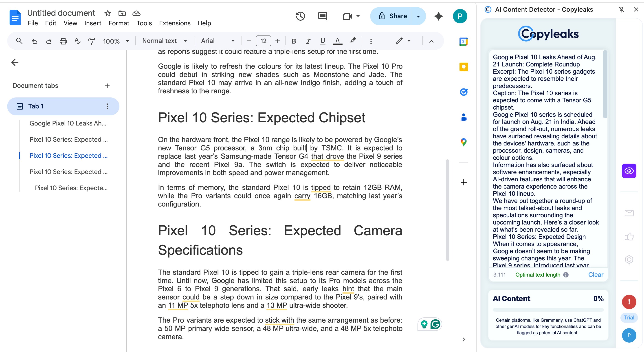Open the Format menu

pos(119,23)
